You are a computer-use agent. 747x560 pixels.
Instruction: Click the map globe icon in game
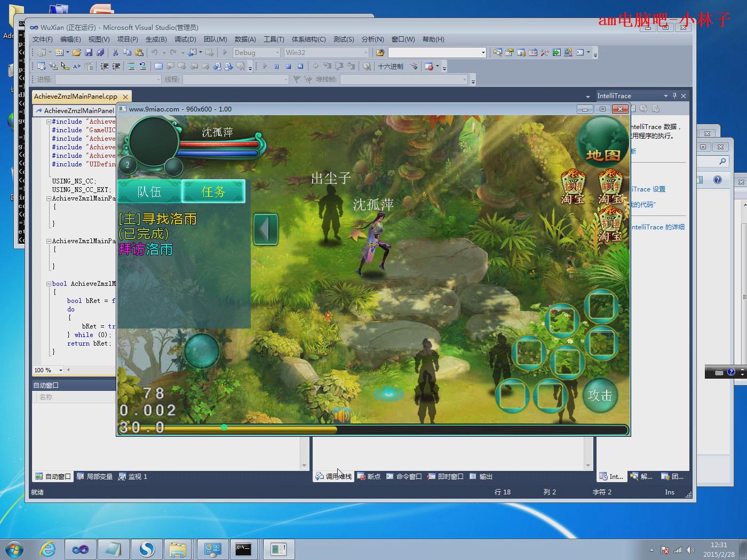click(x=602, y=142)
